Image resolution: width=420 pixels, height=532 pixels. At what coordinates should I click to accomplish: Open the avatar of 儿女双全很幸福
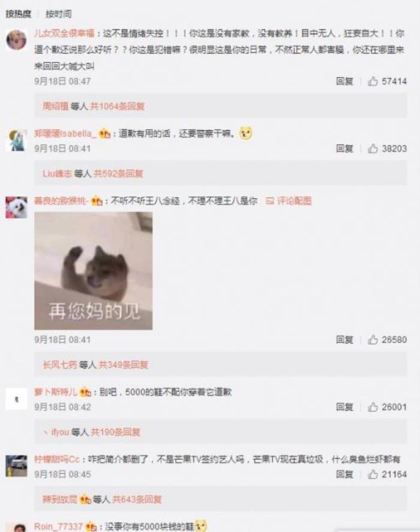(16, 40)
